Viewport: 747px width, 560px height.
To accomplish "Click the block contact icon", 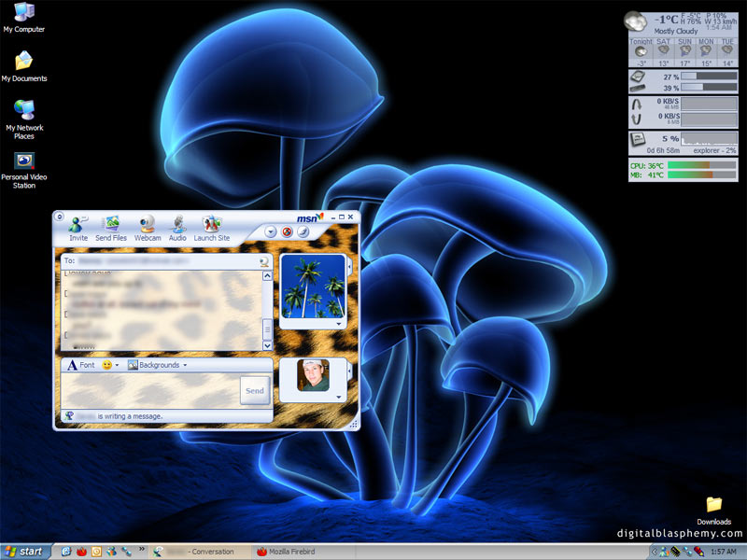I will [287, 231].
